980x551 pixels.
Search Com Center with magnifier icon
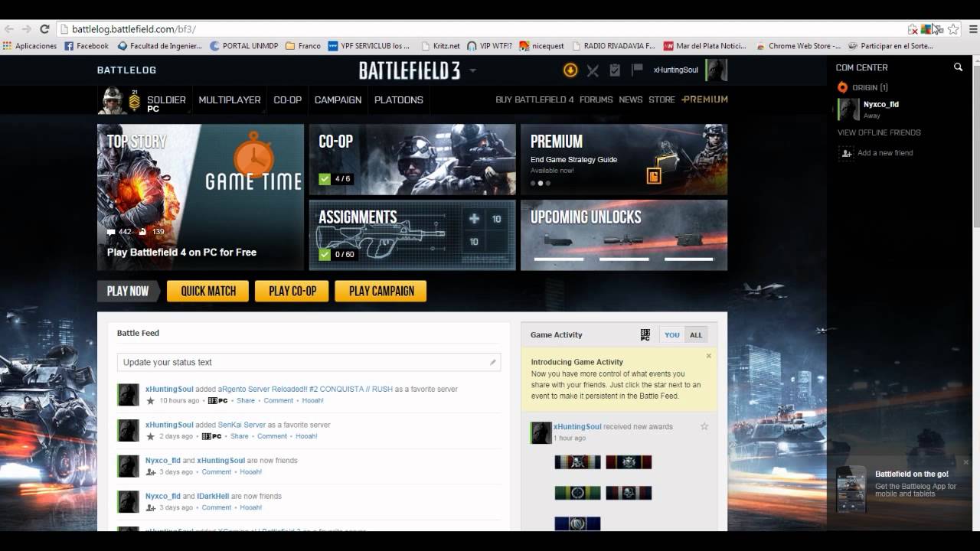[x=958, y=67]
